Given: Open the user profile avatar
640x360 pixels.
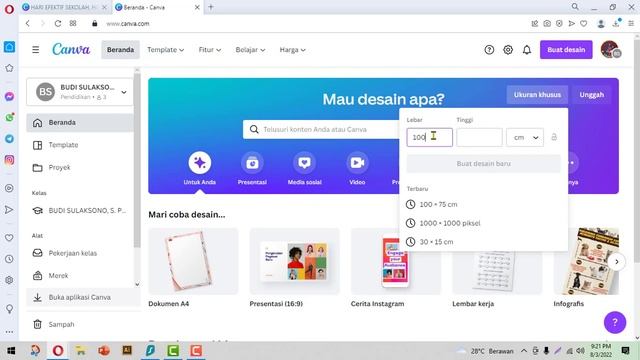Looking at the screenshot, I should pos(610,49).
